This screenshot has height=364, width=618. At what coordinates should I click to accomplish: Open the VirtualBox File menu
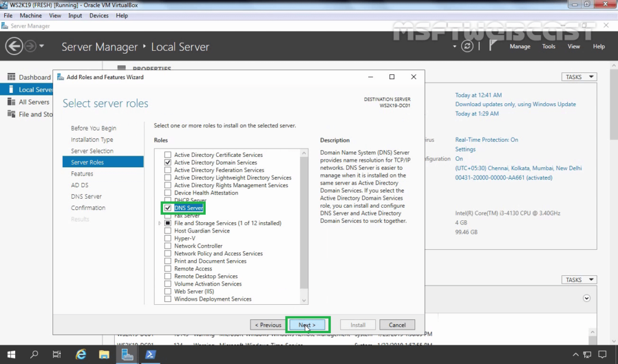[8, 15]
